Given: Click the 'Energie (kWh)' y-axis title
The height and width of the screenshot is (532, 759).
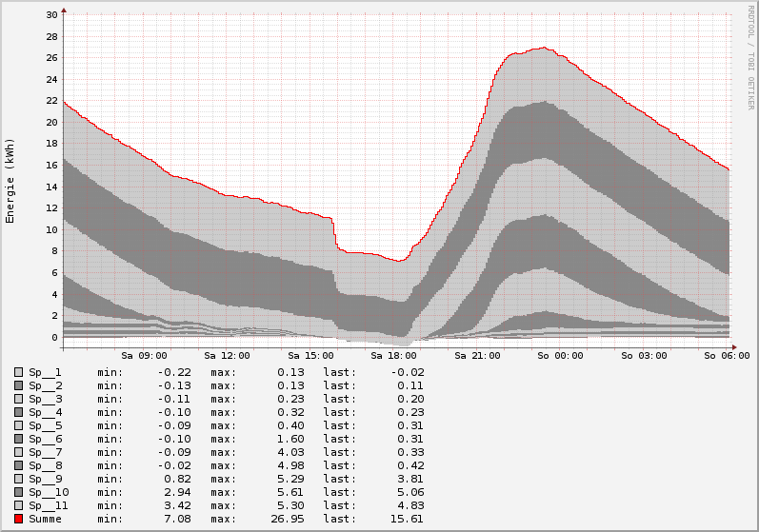Looking at the screenshot, I should point(10,181).
